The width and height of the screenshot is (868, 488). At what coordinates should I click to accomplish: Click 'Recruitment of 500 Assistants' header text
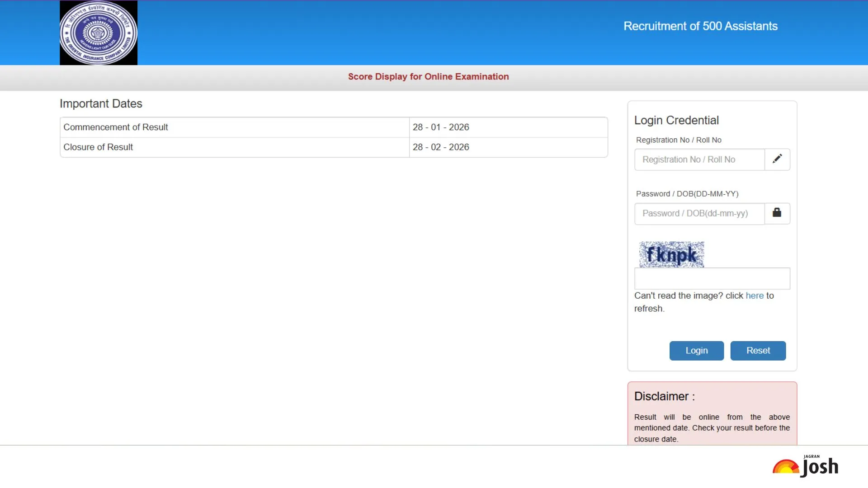[700, 26]
